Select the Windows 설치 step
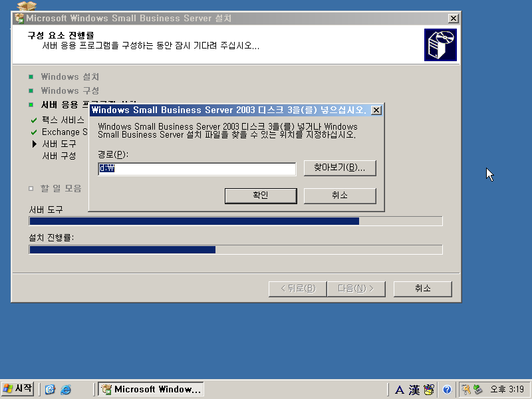The height and width of the screenshot is (399, 532). [x=70, y=76]
